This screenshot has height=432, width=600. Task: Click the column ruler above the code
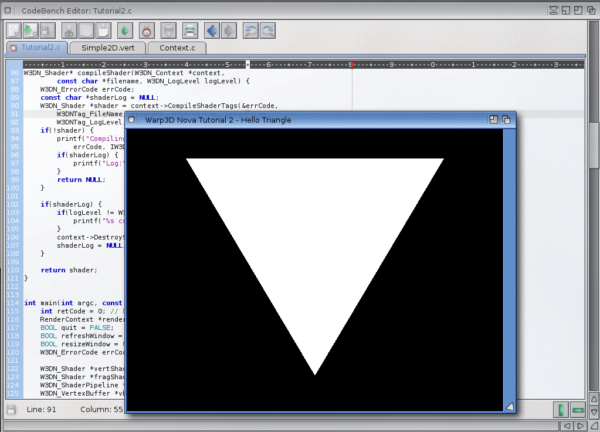(303, 65)
